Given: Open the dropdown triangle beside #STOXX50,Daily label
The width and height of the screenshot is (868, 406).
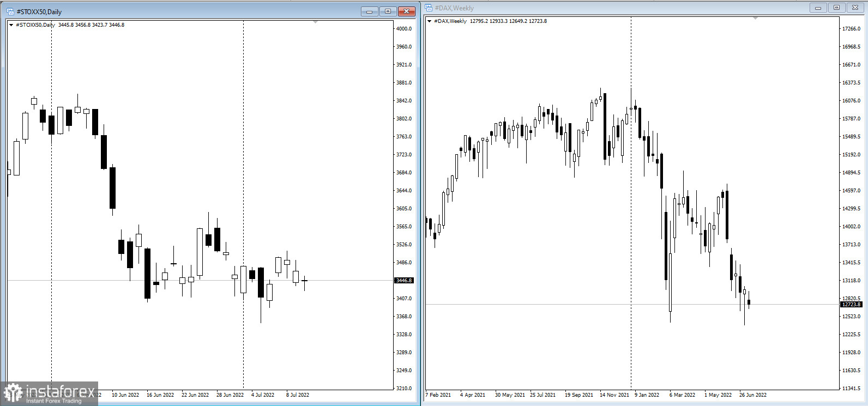Looking at the screenshot, I should point(11,25).
